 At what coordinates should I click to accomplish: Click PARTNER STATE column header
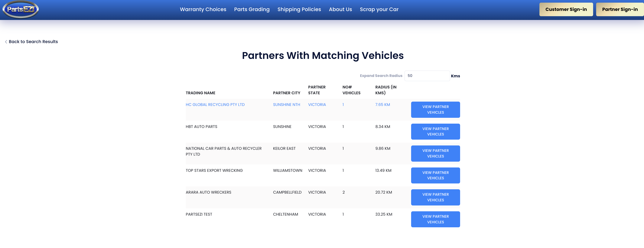317,90
